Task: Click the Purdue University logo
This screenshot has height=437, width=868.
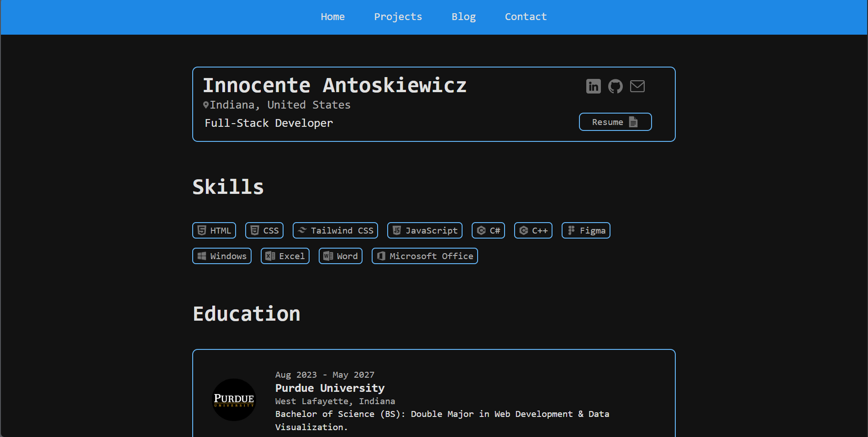Action: point(234,400)
